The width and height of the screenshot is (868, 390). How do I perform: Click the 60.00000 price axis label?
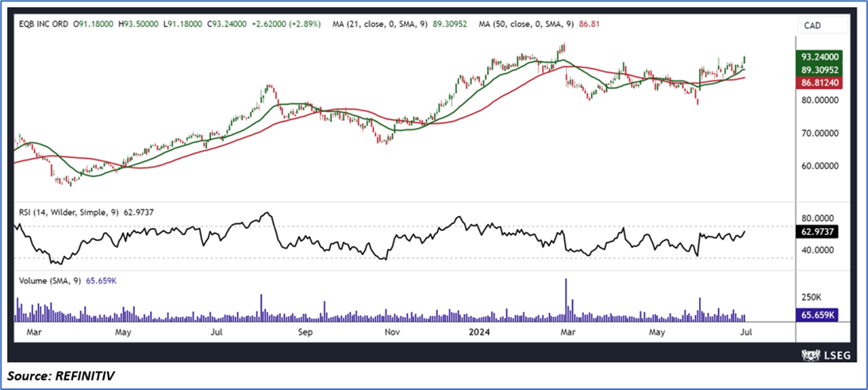click(822, 166)
